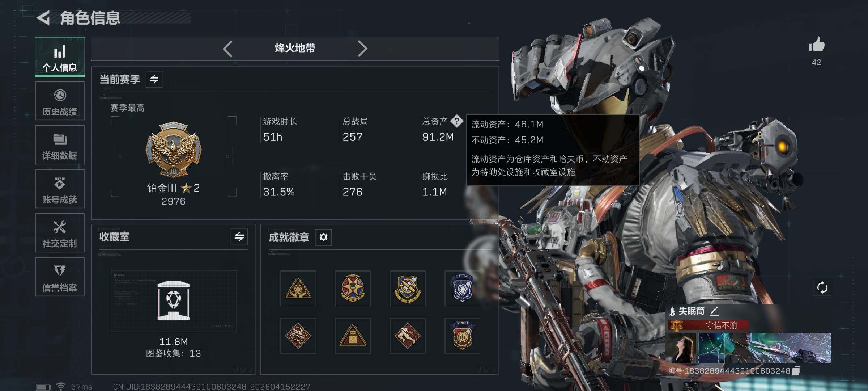Give a thumbs-up like to this profile

tap(816, 45)
